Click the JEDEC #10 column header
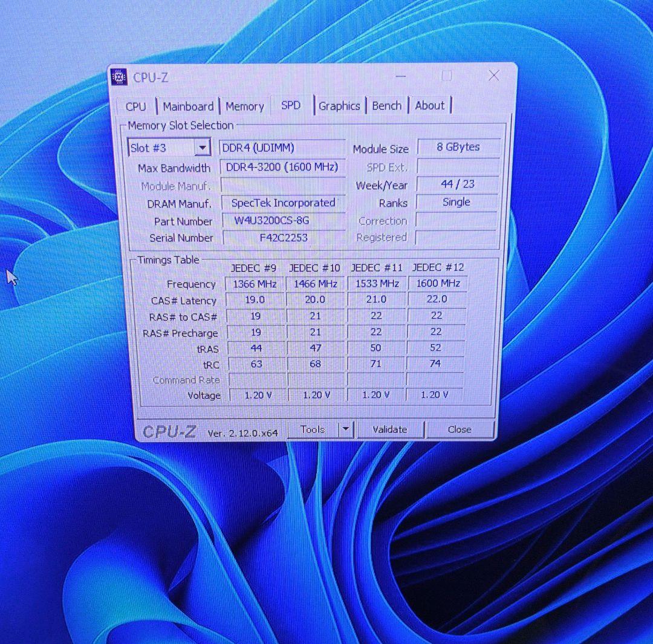The width and height of the screenshot is (653, 644). (314, 268)
